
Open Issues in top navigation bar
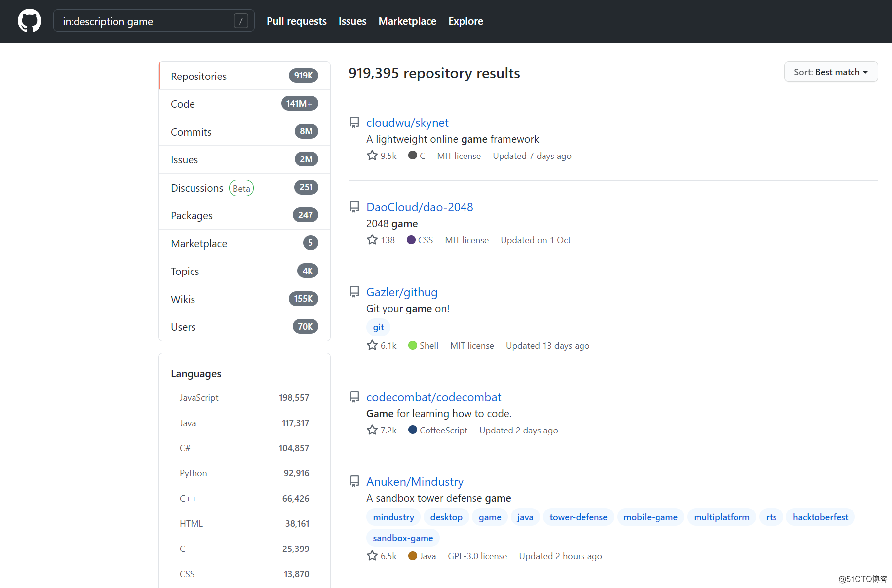[352, 21]
